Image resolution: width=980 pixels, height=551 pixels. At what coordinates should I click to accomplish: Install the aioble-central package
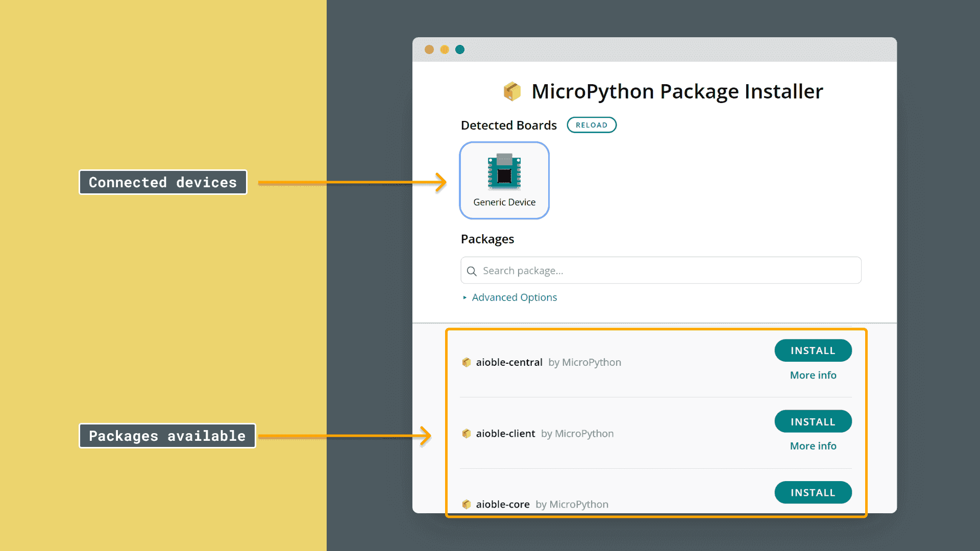click(x=813, y=350)
